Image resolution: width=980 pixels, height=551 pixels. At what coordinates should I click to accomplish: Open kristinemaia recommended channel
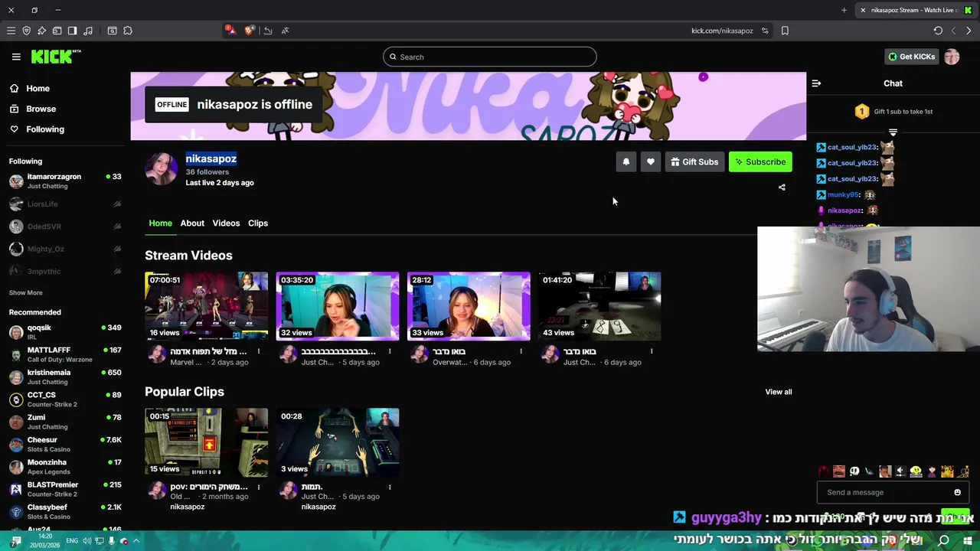[x=65, y=377]
